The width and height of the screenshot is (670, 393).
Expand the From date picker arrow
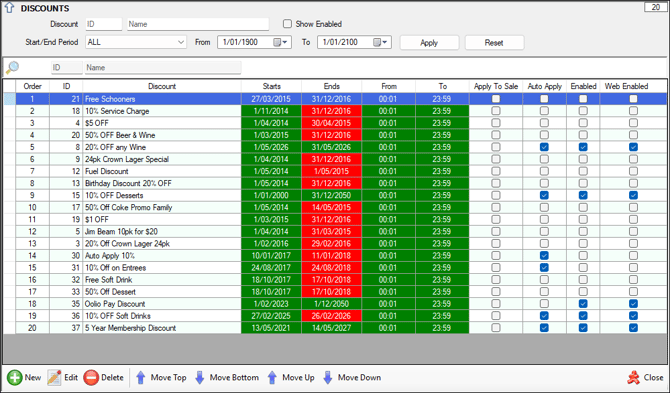click(285, 42)
